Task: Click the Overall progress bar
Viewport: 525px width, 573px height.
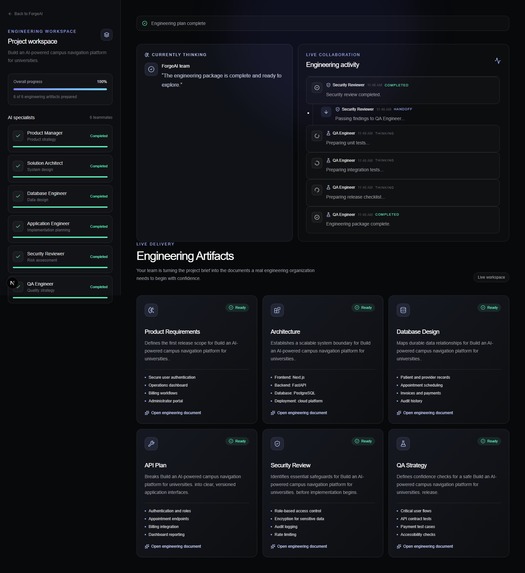Action: 60,89
